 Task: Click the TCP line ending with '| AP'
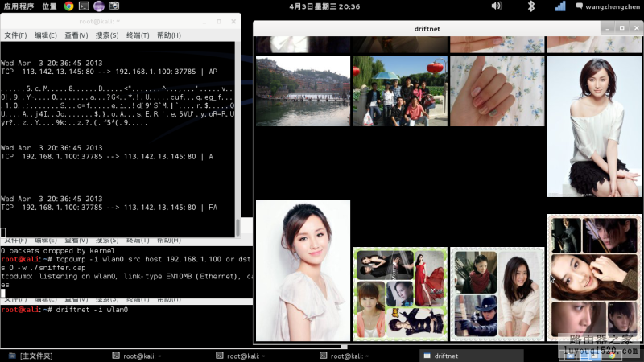pyautogui.click(x=109, y=72)
